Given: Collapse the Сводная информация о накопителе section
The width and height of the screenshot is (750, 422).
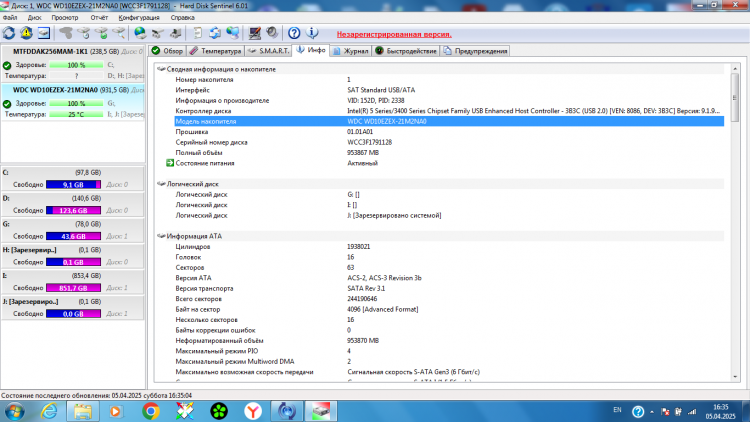Looking at the screenshot, I should pos(161,69).
